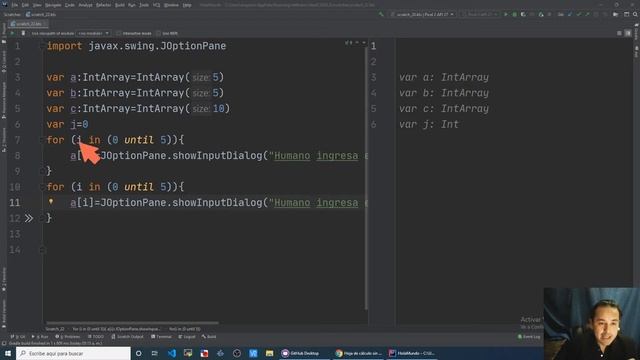Viewport: 640px width, 360px height.
Task: Open Task View icon in taskbar
Action: [x=155, y=353]
